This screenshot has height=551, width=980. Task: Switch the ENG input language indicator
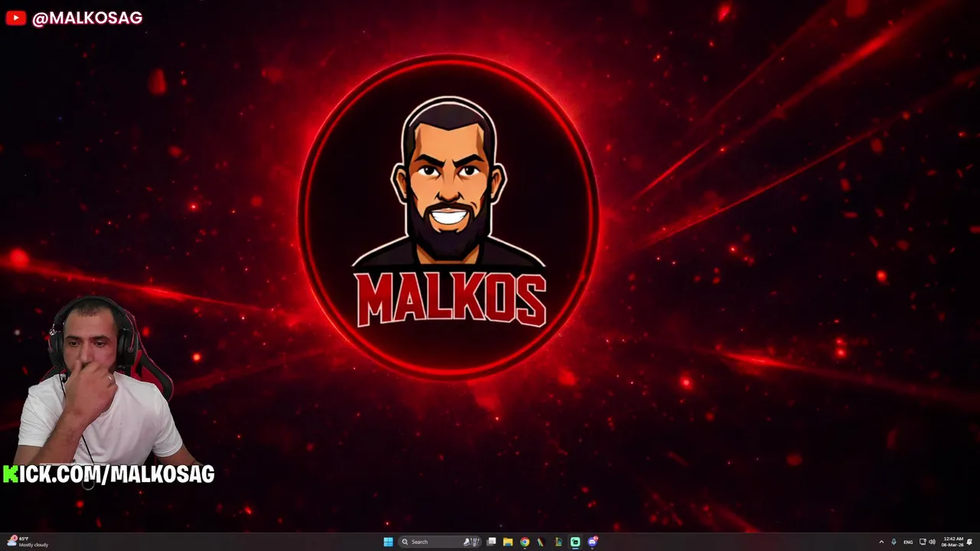908,542
